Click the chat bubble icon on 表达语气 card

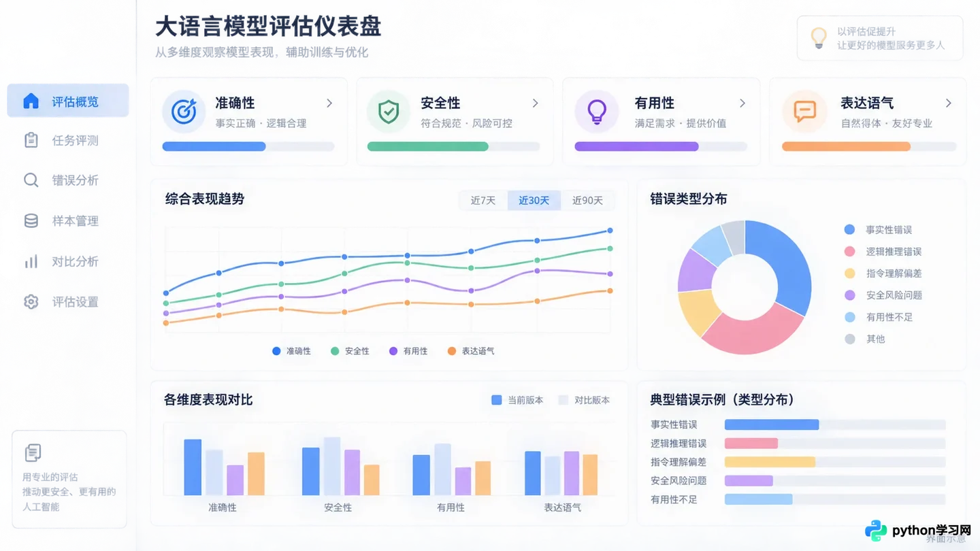coord(804,111)
